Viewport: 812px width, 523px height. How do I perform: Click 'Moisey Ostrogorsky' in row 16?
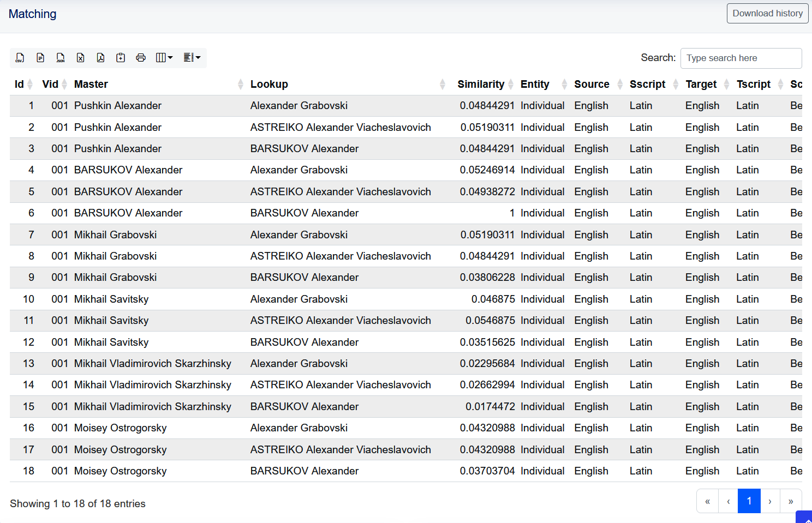(121, 428)
